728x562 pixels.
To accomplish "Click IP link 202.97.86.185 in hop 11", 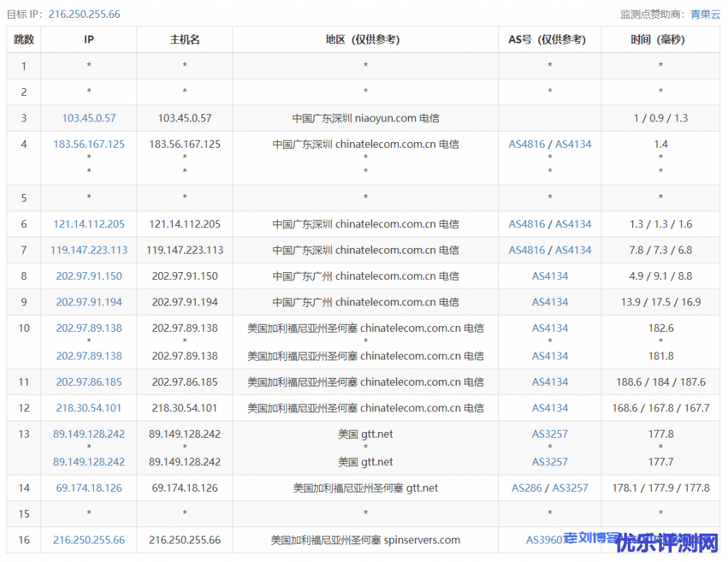I will point(89,382).
